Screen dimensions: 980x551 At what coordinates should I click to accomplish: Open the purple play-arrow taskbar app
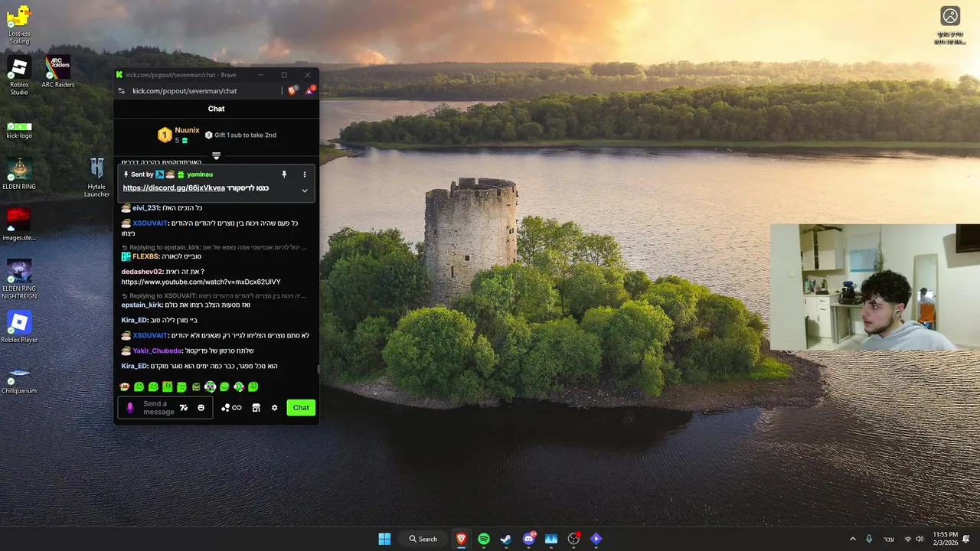tap(596, 539)
